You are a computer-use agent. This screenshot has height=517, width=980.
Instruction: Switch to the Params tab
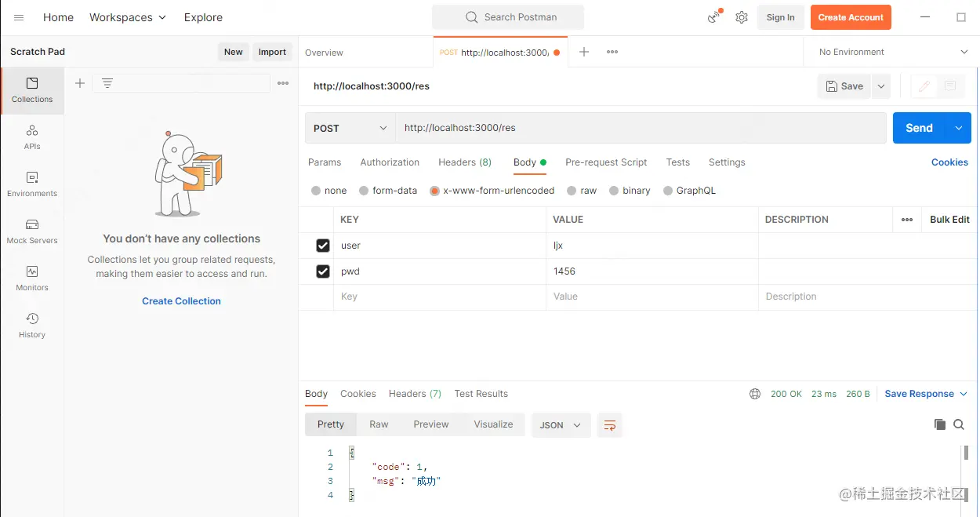325,162
